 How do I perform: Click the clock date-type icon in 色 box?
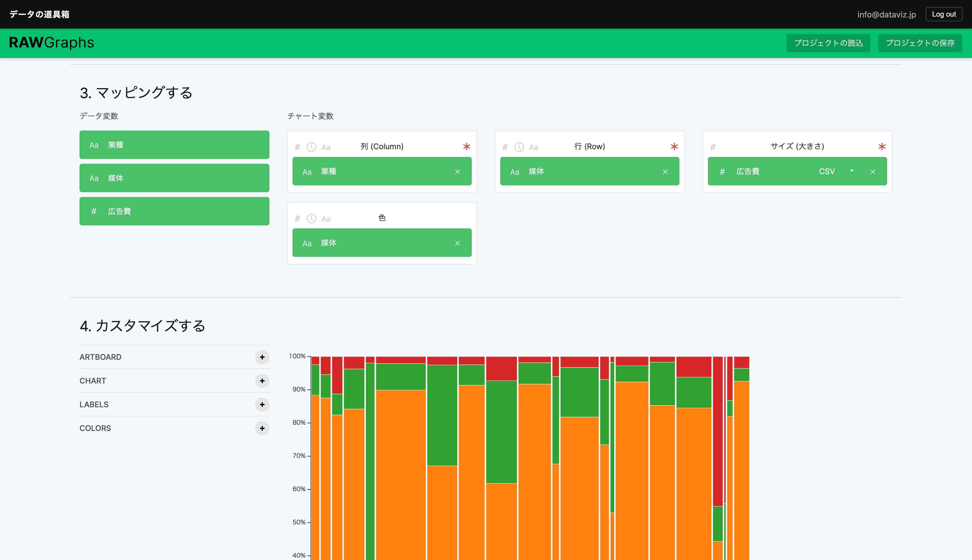(x=311, y=219)
